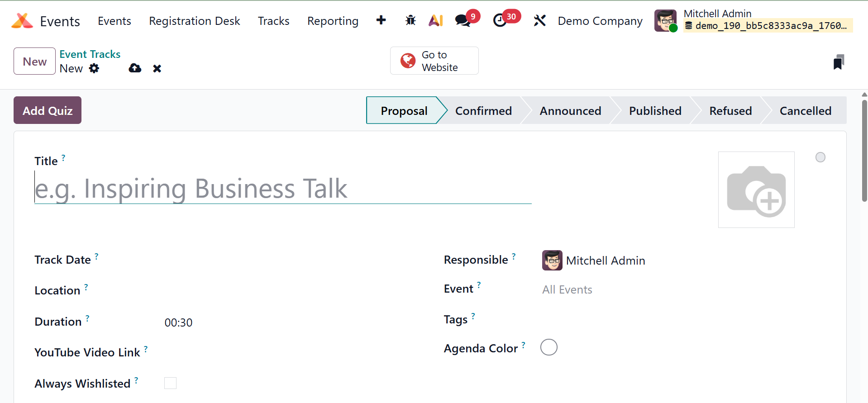868x403 pixels.
Task: Click the wrench and screwdriver tools icon
Action: coord(539,20)
